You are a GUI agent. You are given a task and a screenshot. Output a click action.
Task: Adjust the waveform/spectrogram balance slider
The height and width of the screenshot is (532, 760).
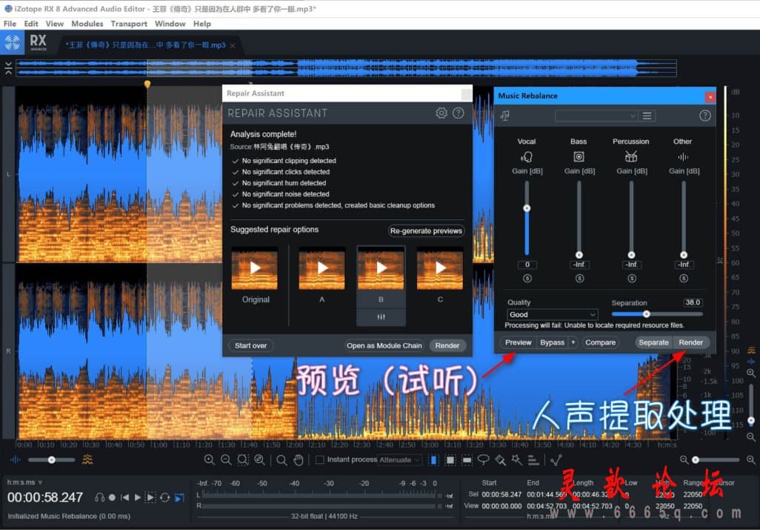click(x=51, y=459)
